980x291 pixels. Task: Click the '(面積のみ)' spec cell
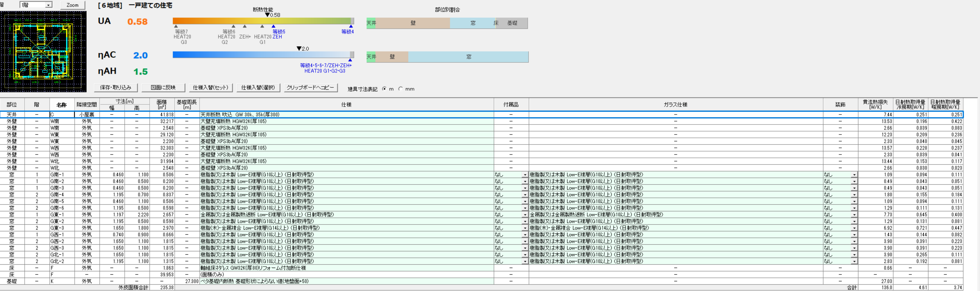point(346,275)
